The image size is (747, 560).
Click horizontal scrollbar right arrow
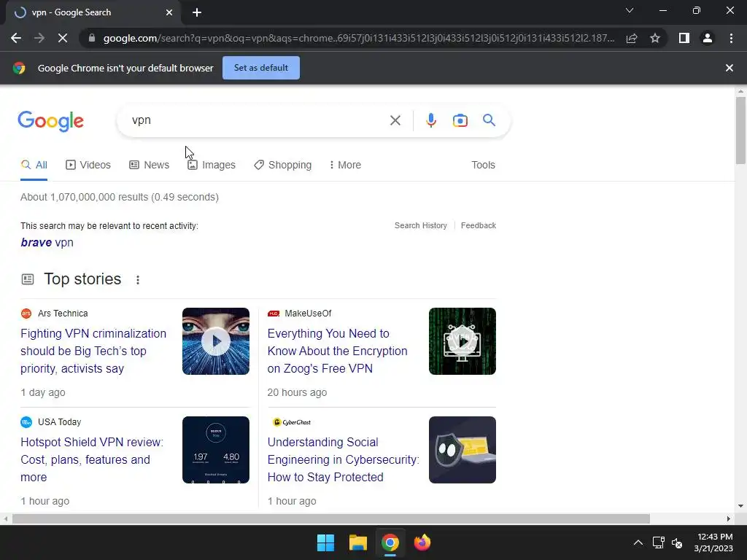[x=729, y=518]
